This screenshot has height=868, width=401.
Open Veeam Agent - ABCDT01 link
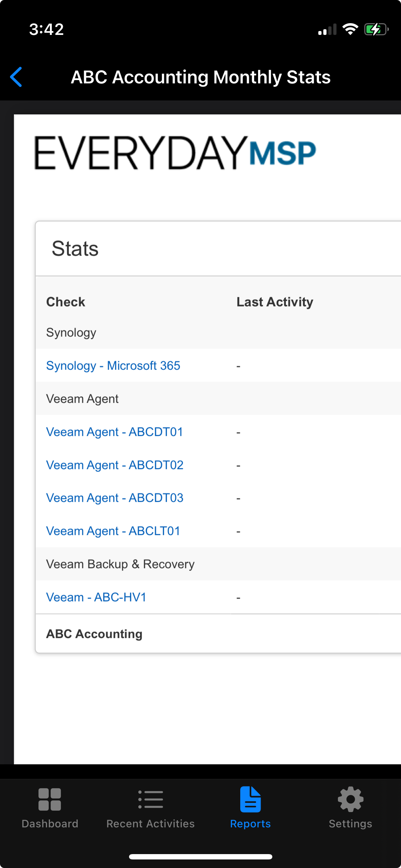click(114, 432)
